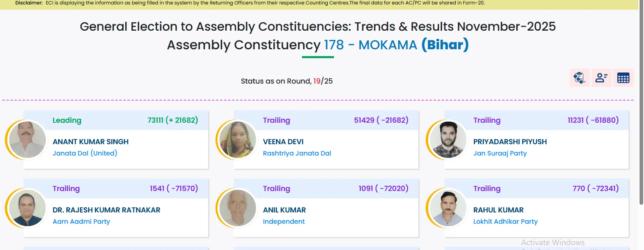The height and width of the screenshot is (250, 644).
Task: Click the Lokhit Adhikar Party label
Action: 505,222
